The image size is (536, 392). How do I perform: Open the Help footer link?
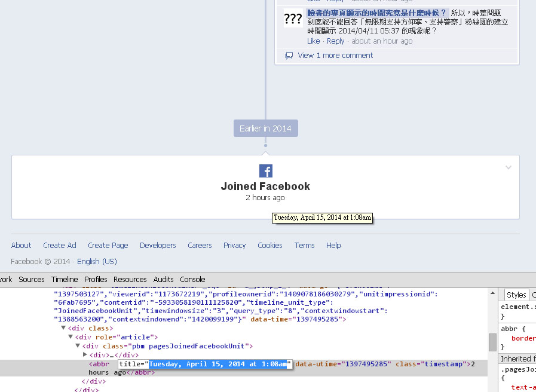(333, 246)
